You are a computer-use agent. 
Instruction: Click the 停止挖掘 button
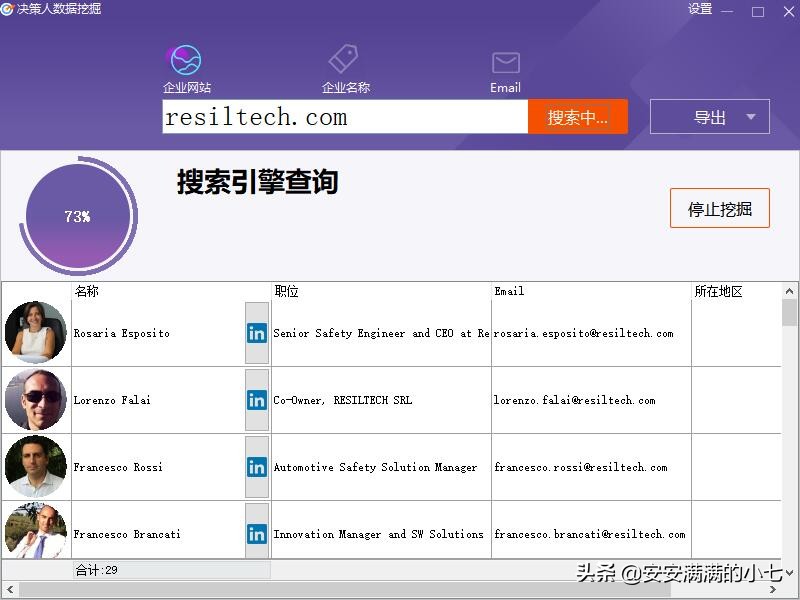click(x=719, y=208)
